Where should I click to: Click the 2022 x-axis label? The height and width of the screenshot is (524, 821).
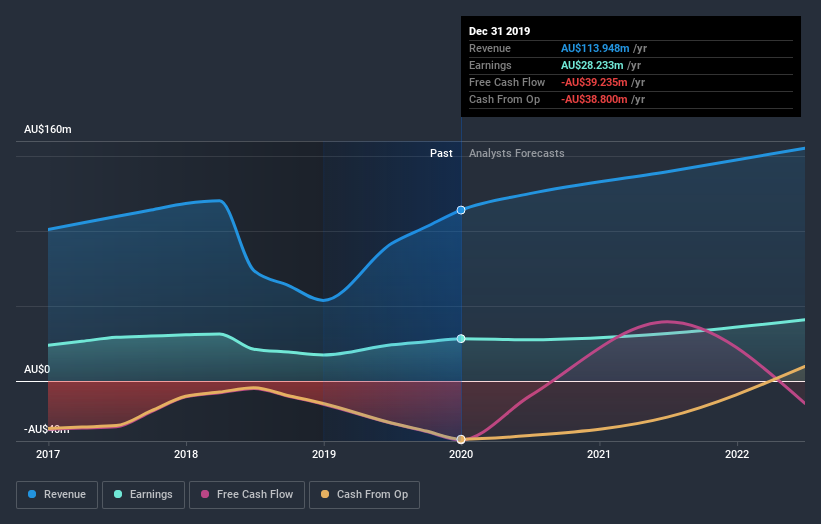(737, 454)
